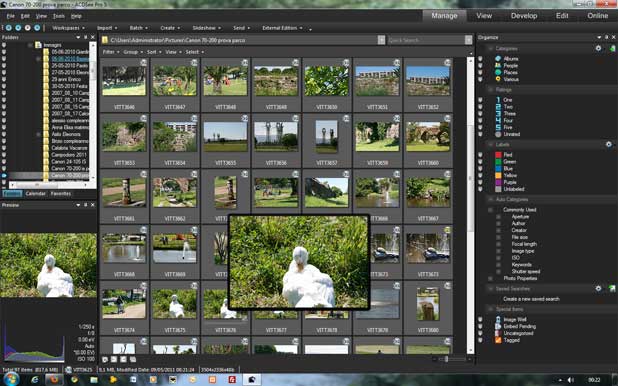This screenshot has height=386, width=618.
Task: Select thumbnail VITT3650
Action: [x=326, y=85]
